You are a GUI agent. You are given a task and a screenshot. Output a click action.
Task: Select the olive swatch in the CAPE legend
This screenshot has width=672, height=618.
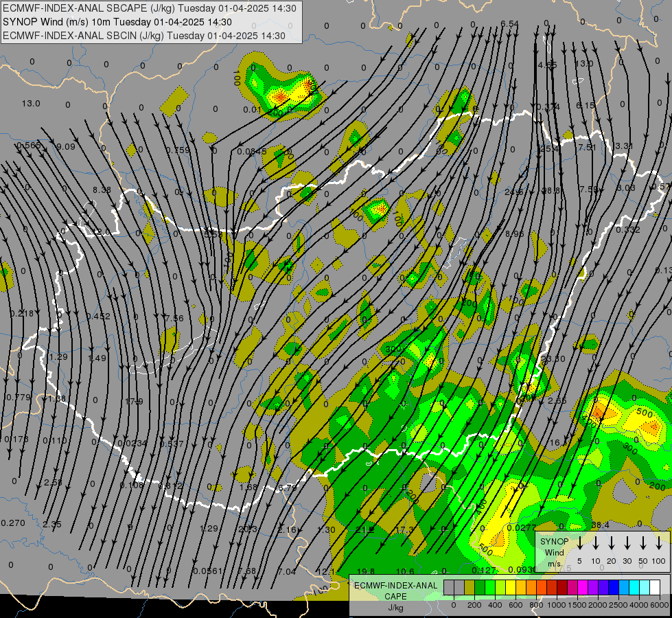click(470, 588)
